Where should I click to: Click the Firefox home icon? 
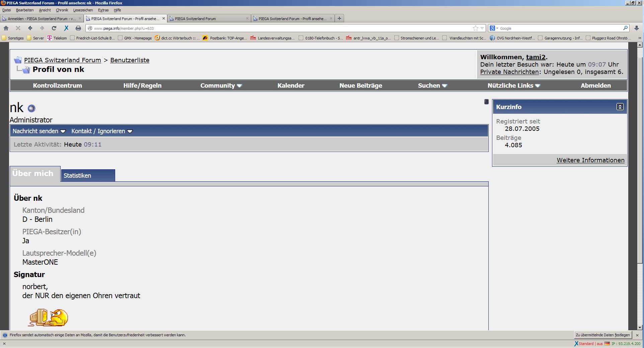(x=6, y=28)
